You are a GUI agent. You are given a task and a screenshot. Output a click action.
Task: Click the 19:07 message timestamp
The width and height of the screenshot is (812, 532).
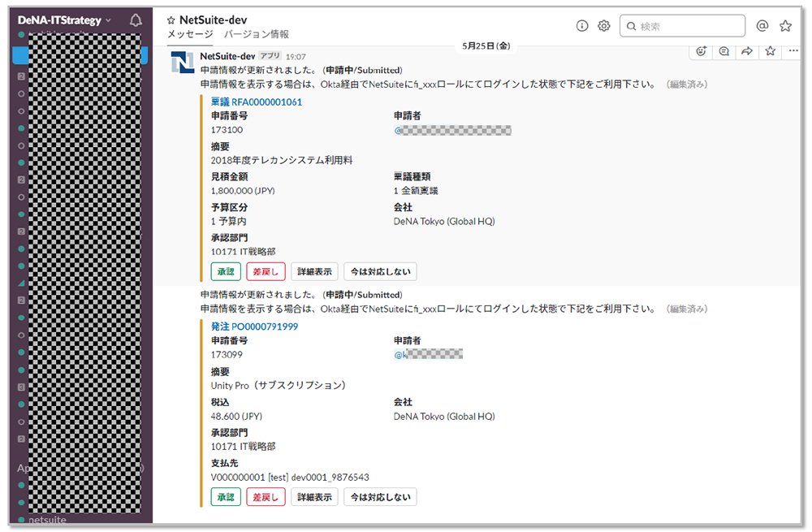pyautogui.click(x=296, y=57)
